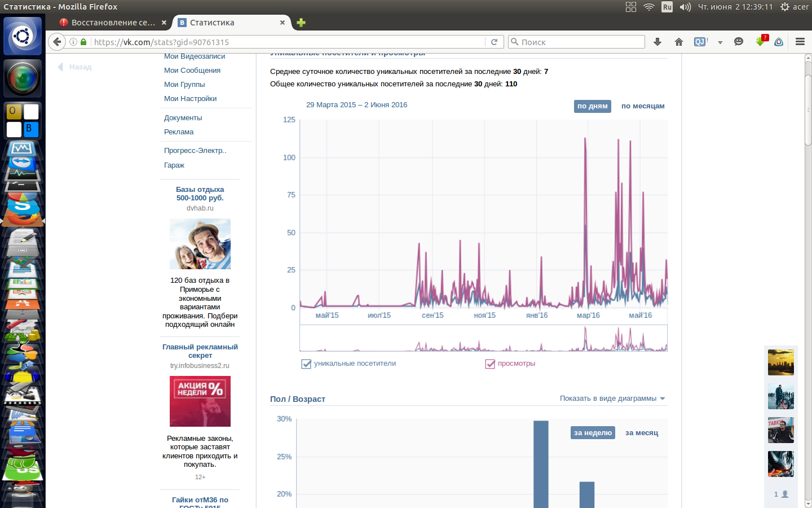
Task: Click the online friends counter icon
Action: tap(781, 494)
